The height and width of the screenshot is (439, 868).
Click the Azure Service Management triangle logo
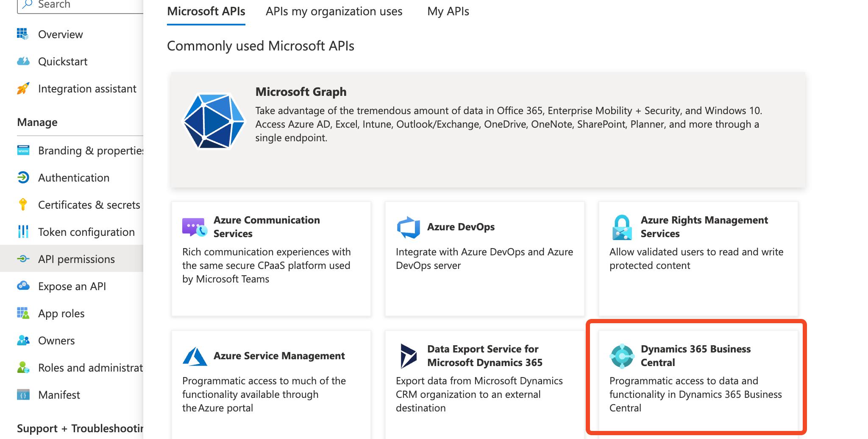coord(195,356)
